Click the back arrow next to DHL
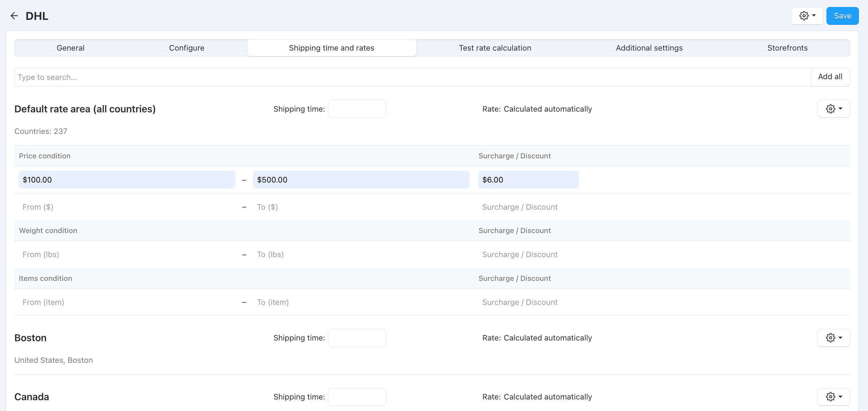Screen dimensions: 868x411 point(14,16)
